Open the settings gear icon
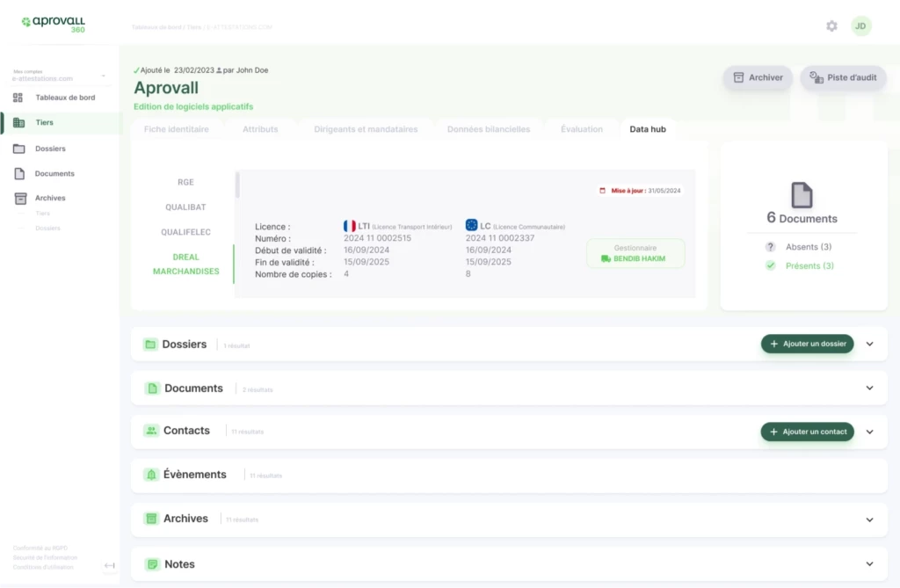 click(831, 25)
